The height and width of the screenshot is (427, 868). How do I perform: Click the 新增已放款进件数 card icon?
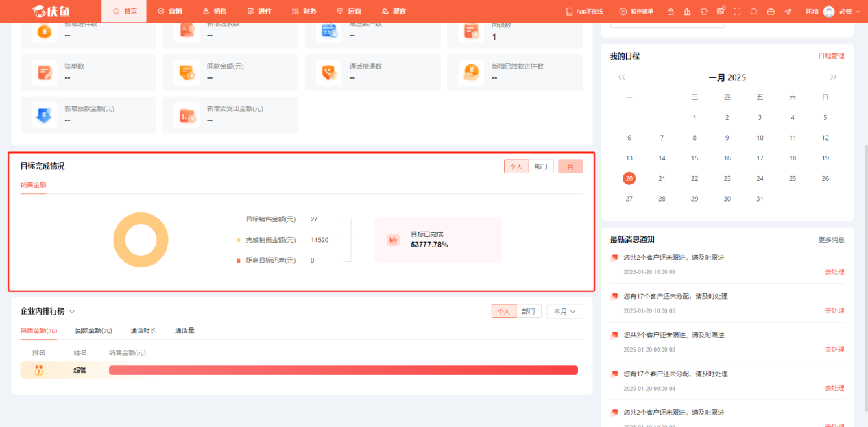click(472, 72)
